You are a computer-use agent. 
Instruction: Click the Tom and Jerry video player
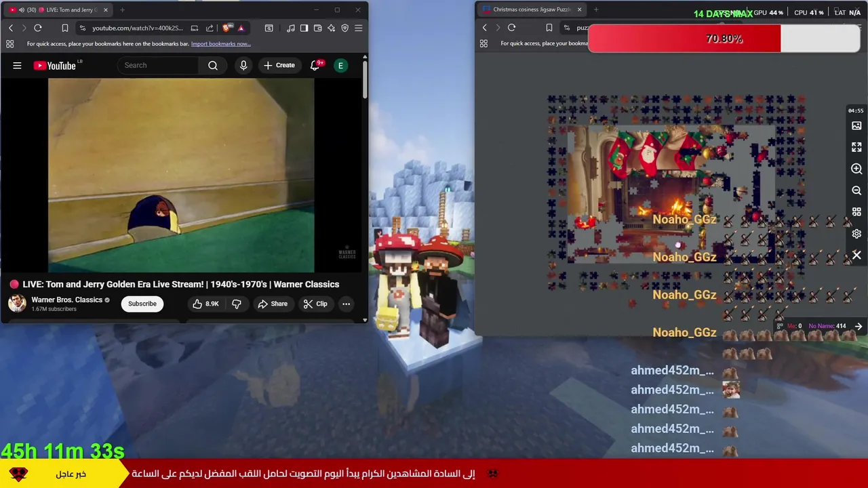[x=181, y=175]
